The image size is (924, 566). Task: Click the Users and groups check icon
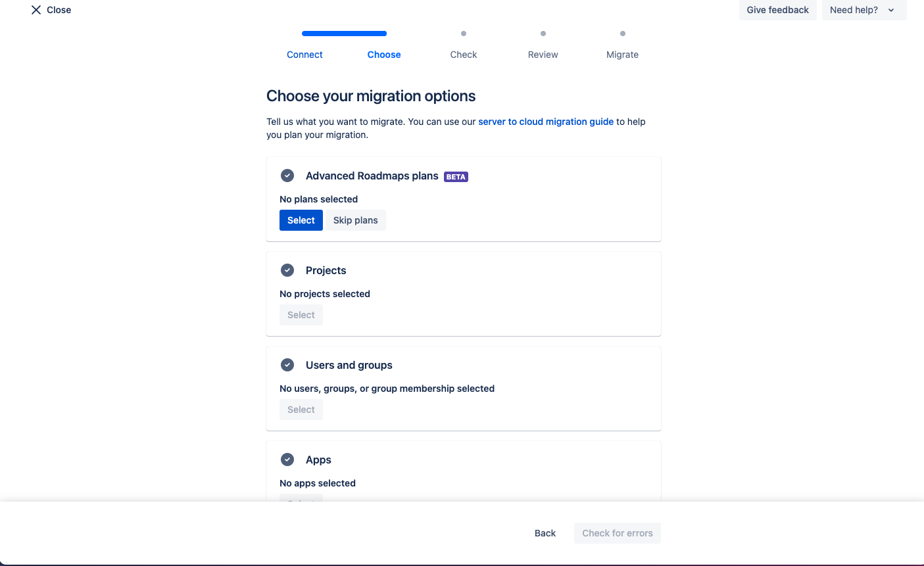coord(287,365)
